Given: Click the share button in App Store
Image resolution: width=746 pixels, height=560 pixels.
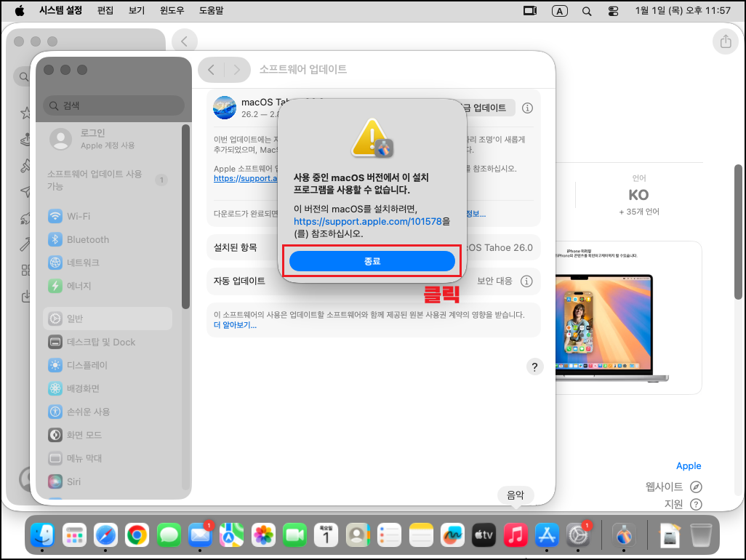Looking at the screenshot, I should 725,41.
